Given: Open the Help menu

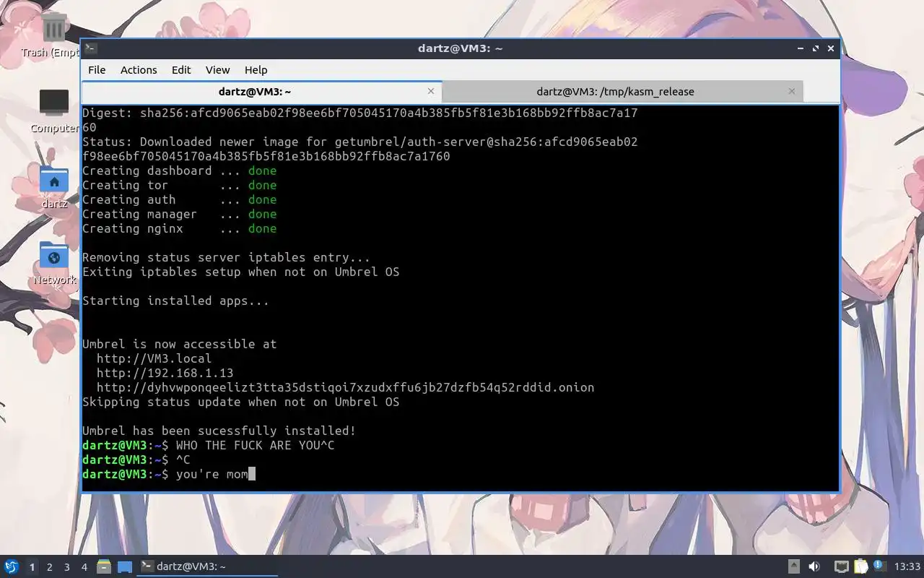Looking at the screenshot, I should (256, 70).
